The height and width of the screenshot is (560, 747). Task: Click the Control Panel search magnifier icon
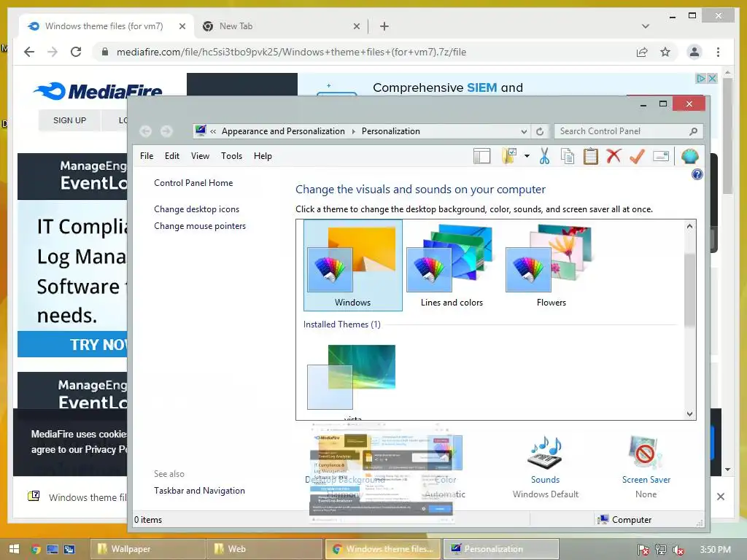tap(693, 131)
